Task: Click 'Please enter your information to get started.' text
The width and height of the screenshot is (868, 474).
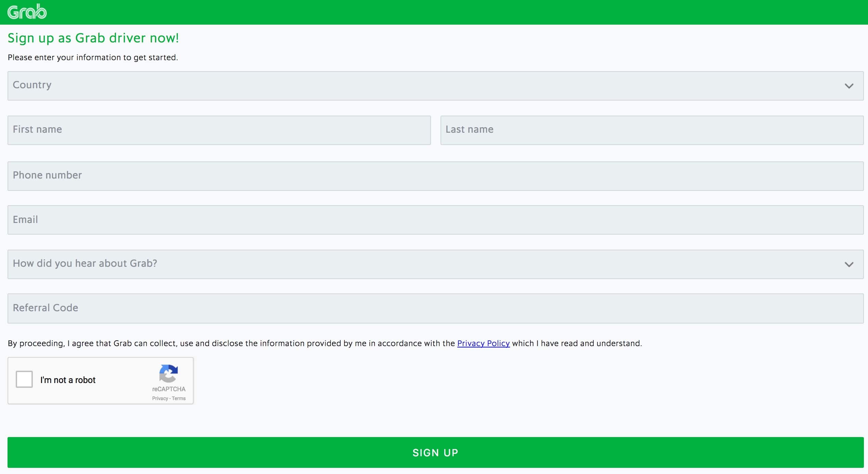Action: click(x=93, y=57)
